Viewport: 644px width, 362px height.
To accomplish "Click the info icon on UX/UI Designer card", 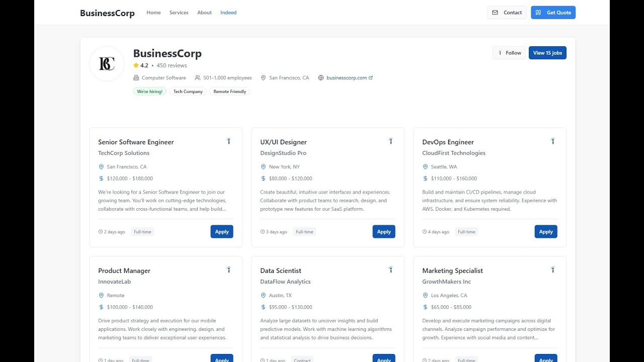I will pyautogui.click(x=390, y=141).
